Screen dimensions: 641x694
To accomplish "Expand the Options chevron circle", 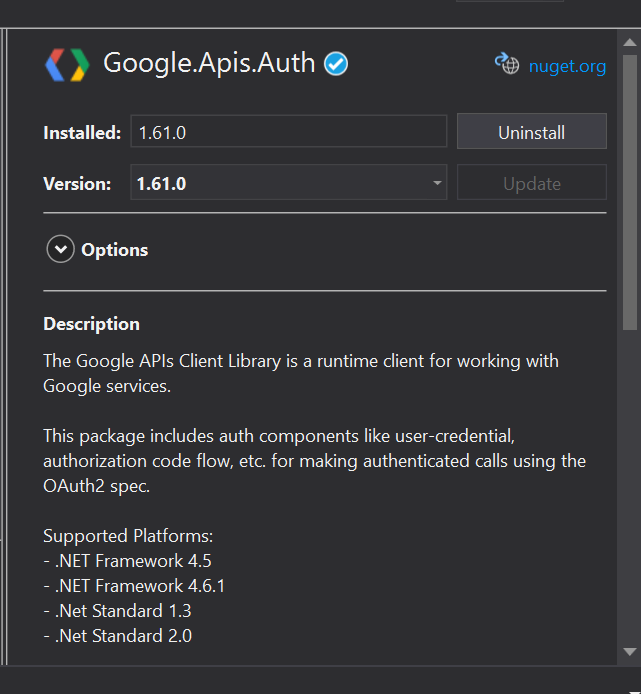I will [x=60, y=249].
